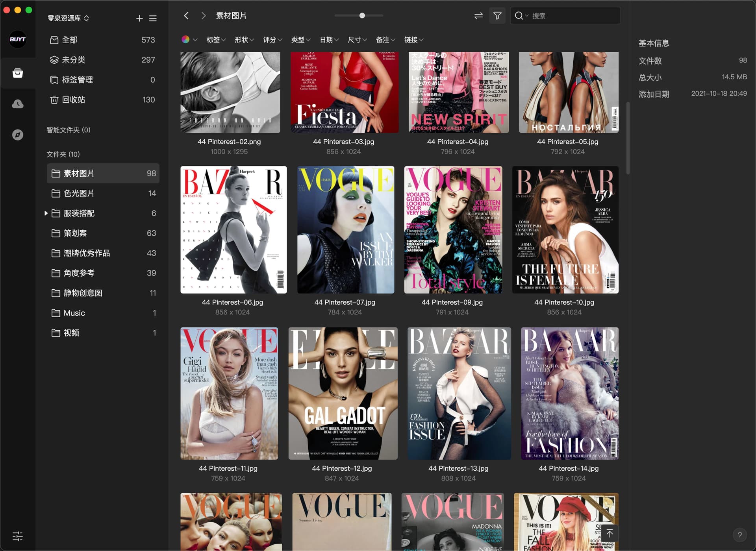Open the sidebar hamburger menu icon
The width and height of the screenshot is (756, 551).
153,18
